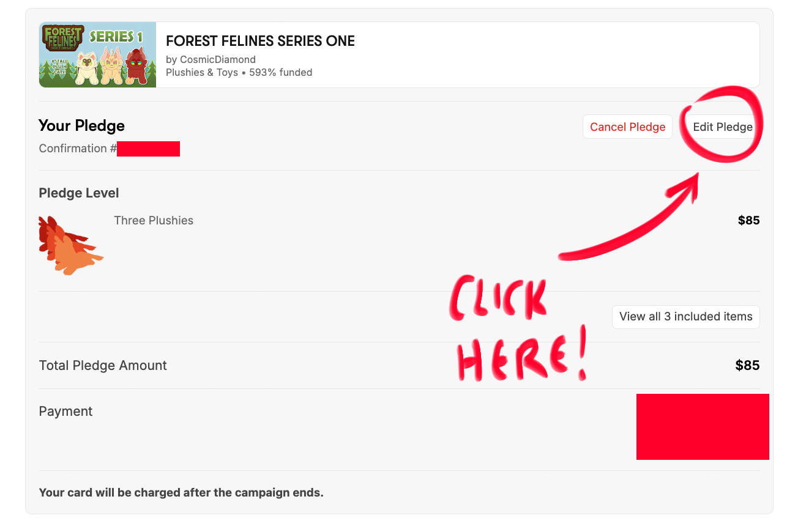Image resolution: width=787 pixels, height=532 pixels.
Task: Click the $85 total pledge amount value
Action: click(747, 366)
